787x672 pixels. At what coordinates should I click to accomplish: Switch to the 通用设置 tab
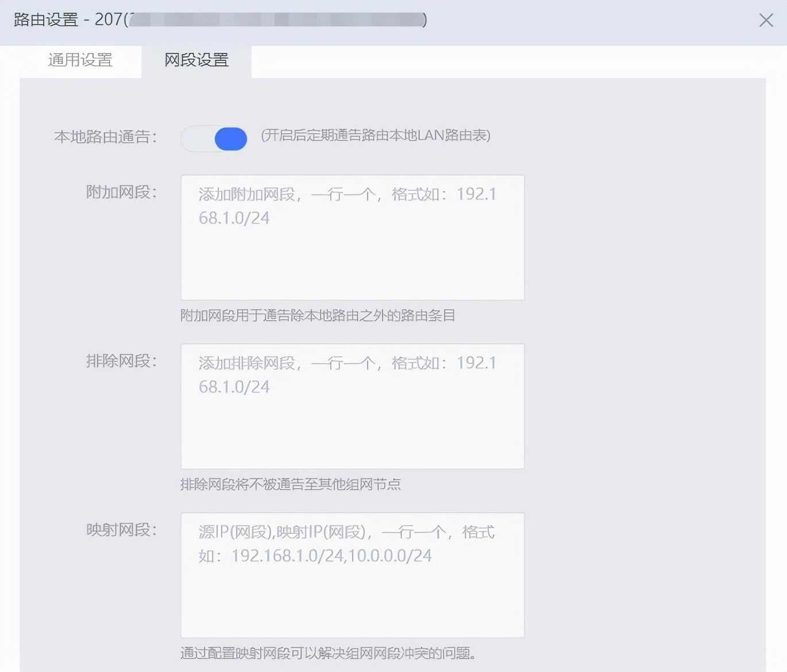(x=80, y=60)
